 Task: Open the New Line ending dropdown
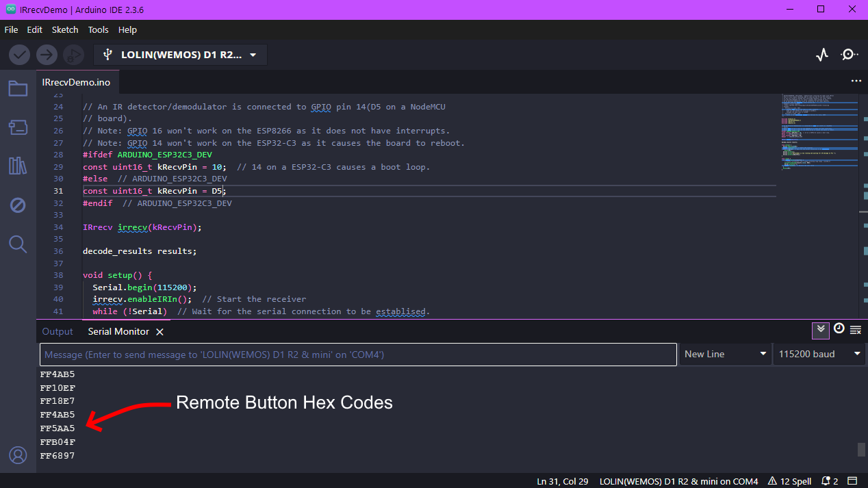coord(724,354)
